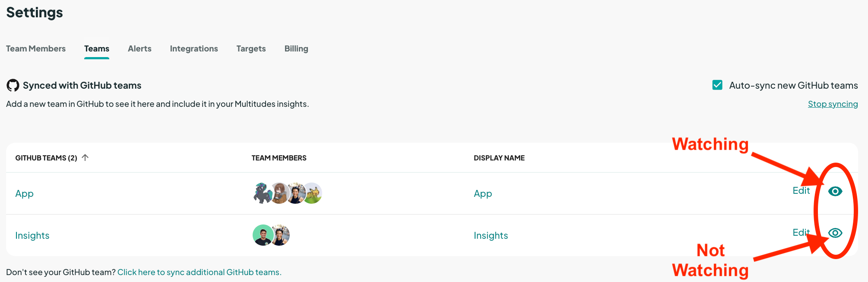Disable the Auto-sync new GitHub teams checkbox
This screenshot has width=868, height=282.
click(x=717, y=85)
